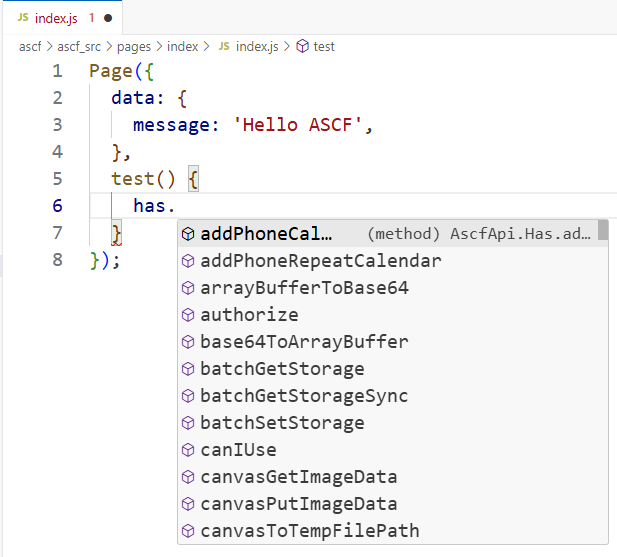
Task: Click method icon beside addPhoneRepeatCalendar
Action: point(188,261)
